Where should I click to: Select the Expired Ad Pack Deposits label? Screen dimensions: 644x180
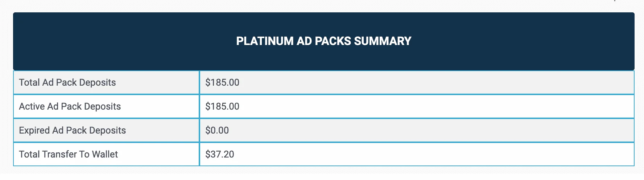coord(73,131)
